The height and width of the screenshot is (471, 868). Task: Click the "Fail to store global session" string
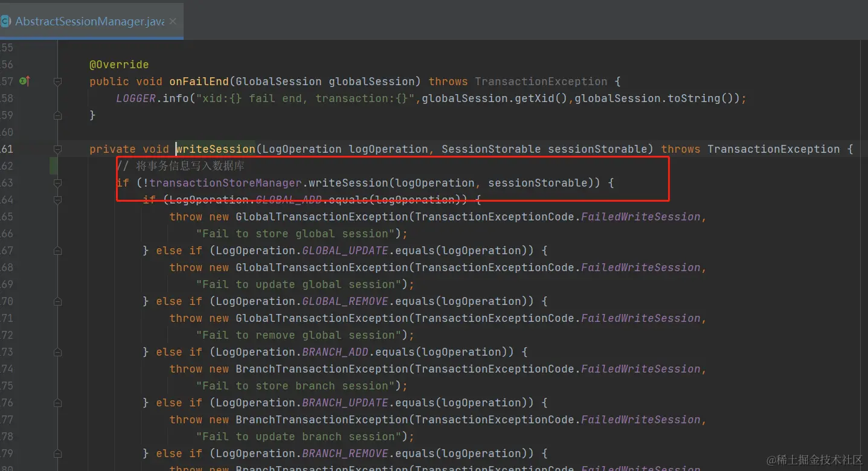point(295,234)
